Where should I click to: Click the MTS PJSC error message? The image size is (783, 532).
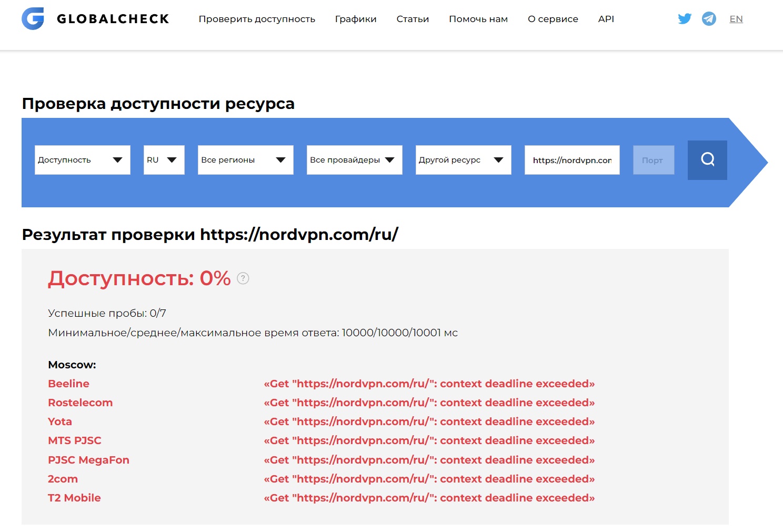coord(429,440)
